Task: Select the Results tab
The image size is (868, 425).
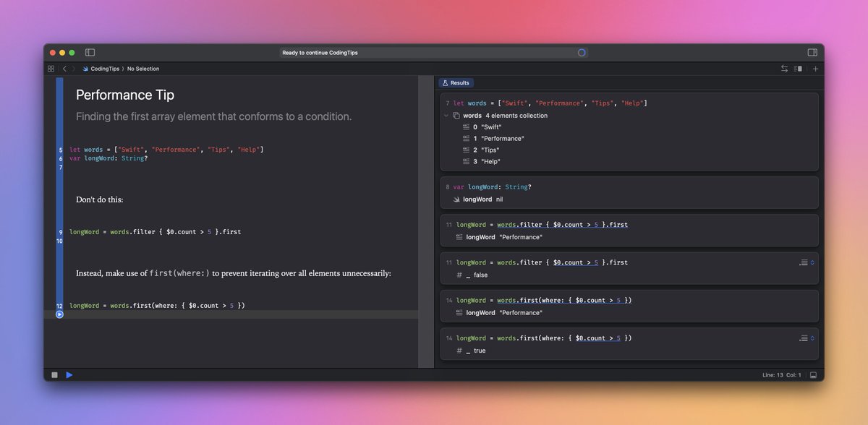Action: [x=456, y=82]
